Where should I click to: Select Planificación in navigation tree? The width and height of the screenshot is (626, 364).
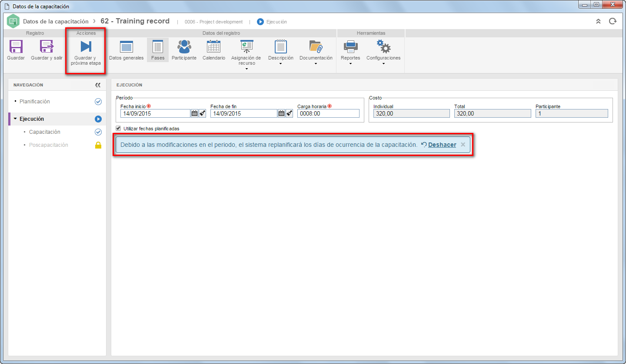click(x=35, y=102)
